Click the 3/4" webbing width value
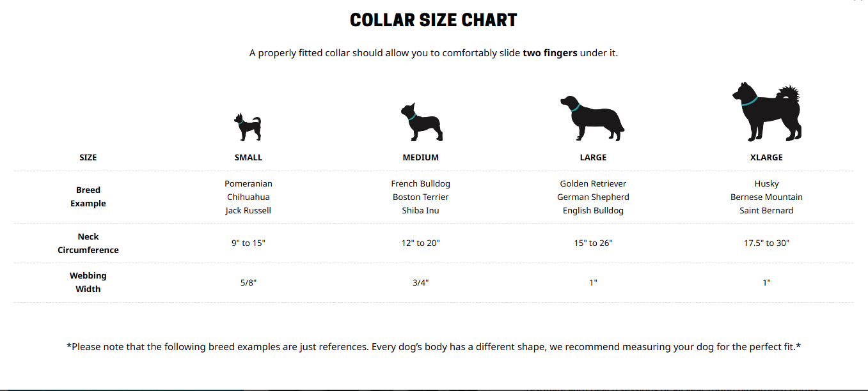The width and height of the screenshot is (868, 391). 421,282
